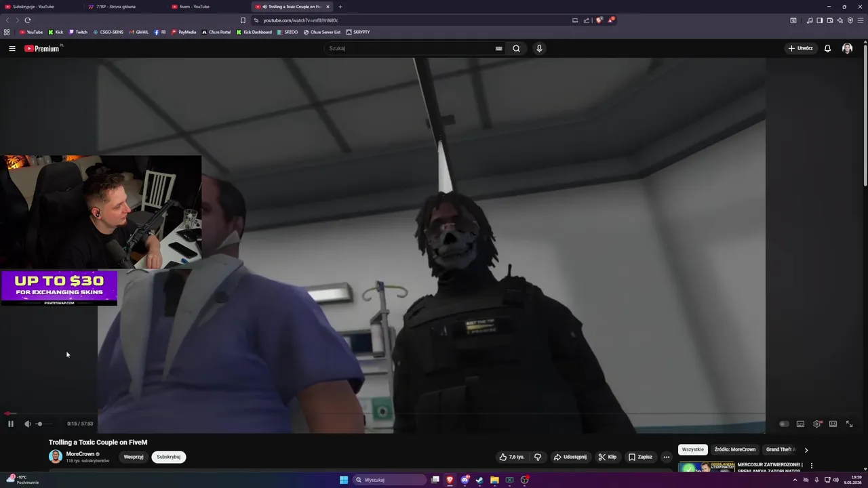Reload the page with the refresh icon

[27, 20]
